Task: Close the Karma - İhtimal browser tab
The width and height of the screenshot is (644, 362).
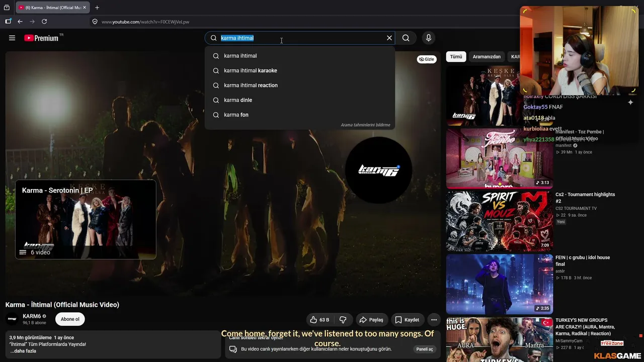Action: point(85,8)
